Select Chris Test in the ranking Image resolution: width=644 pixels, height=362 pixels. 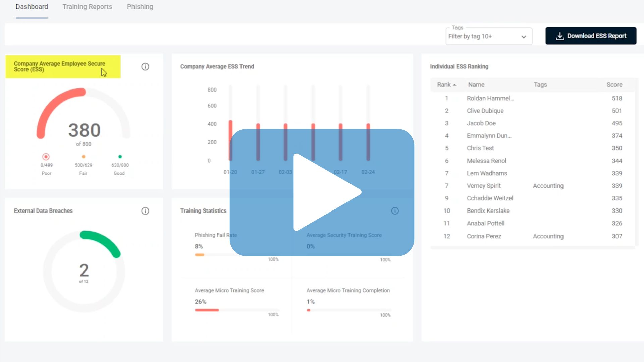click(480, 148)
